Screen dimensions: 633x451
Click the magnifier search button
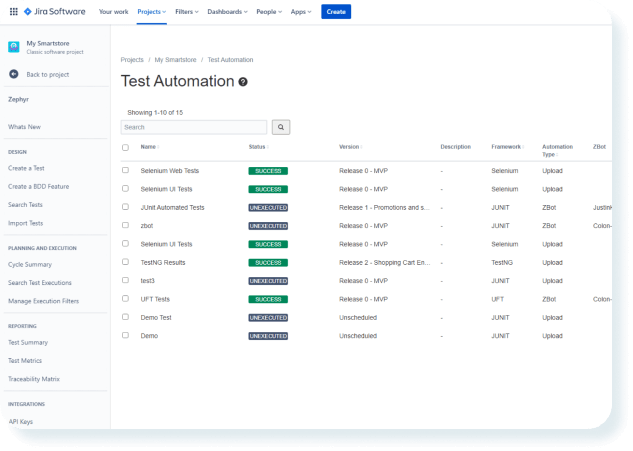[280, 127]
